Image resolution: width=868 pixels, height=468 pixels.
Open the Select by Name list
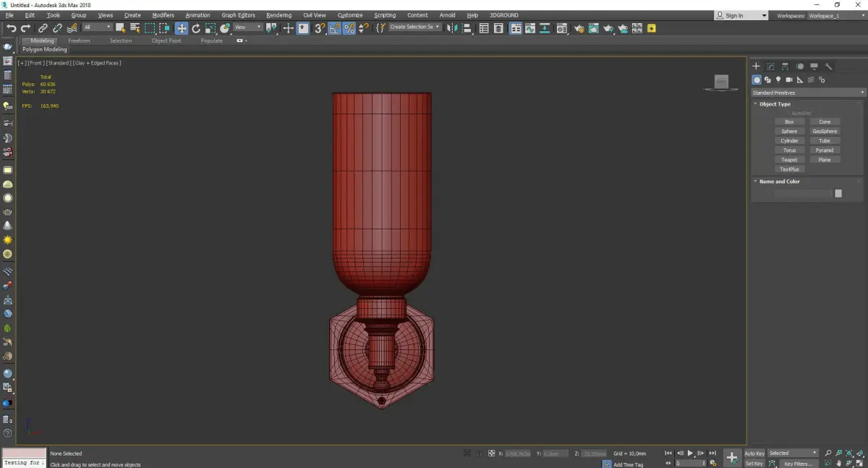tap(135, 28)
